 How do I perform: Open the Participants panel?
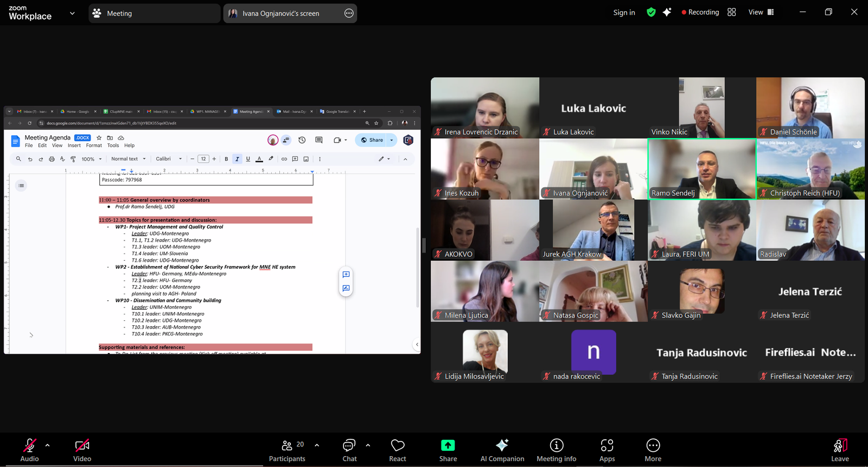point(287,450)
